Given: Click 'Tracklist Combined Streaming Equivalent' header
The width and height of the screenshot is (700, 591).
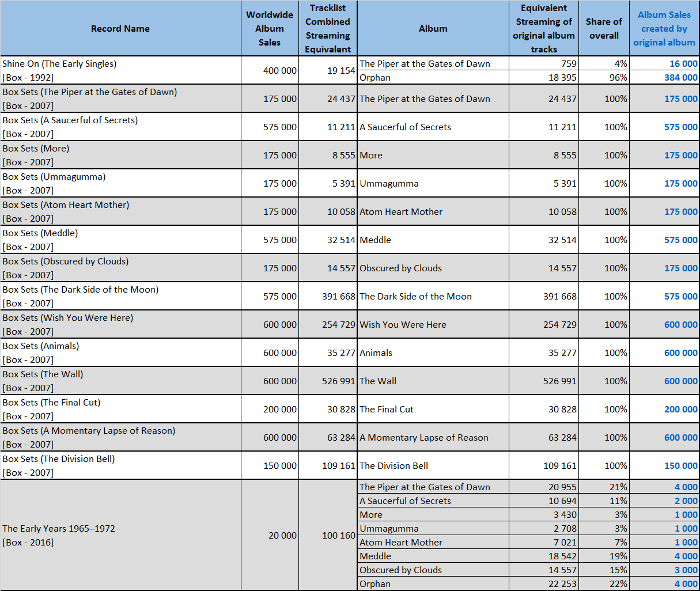Looking at the screenshot, I should click(328, 28).
